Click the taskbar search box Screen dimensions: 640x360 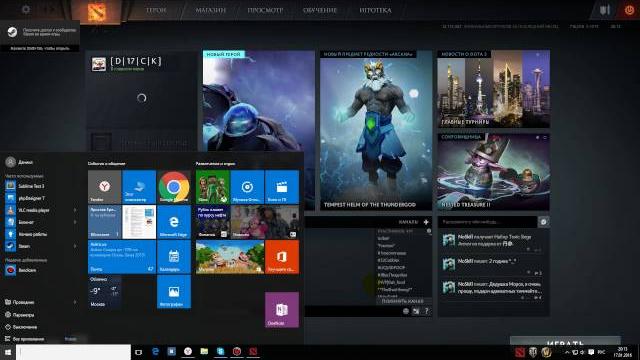(73, 352)
